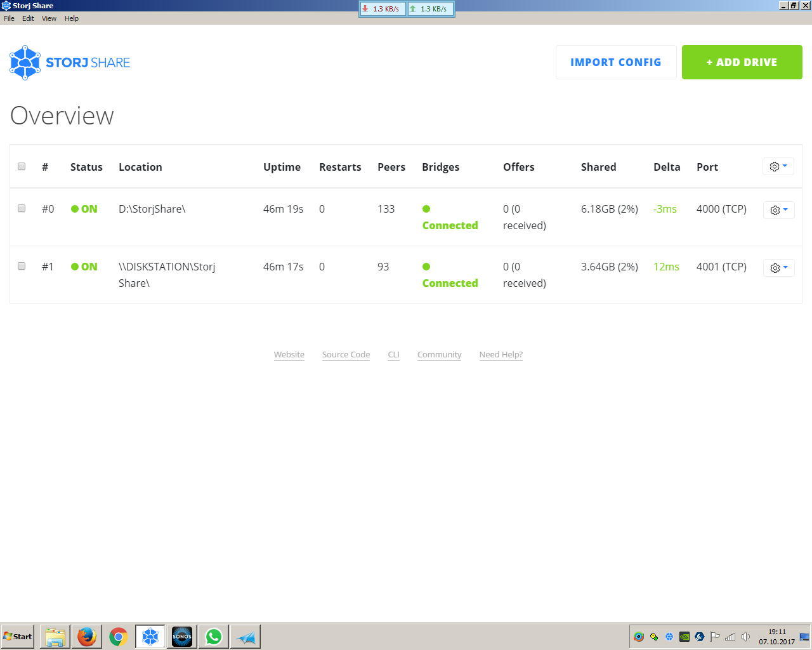Open WhatsApp from the taskbar
812x650 pixels.
tap(214, 637)
